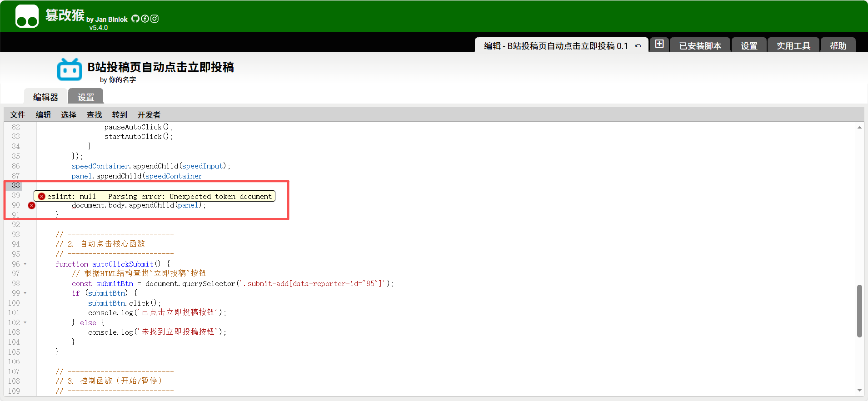Open the 实用工具 tab
This screenshot has width=868, height=401.
793,46
